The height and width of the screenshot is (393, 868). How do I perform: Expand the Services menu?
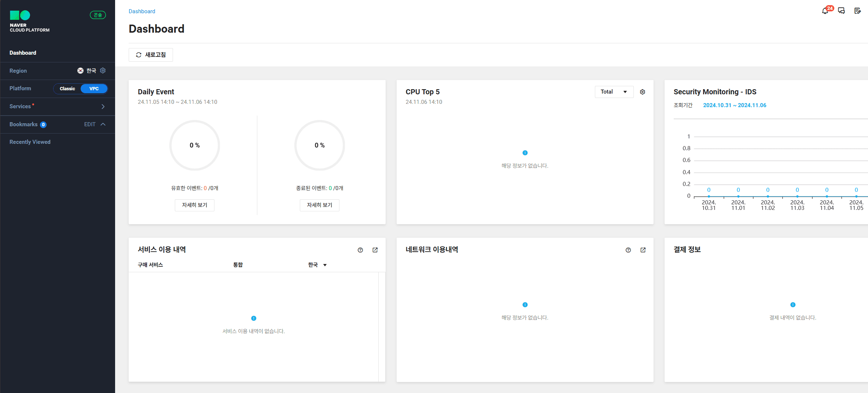(x=103, y=106)
